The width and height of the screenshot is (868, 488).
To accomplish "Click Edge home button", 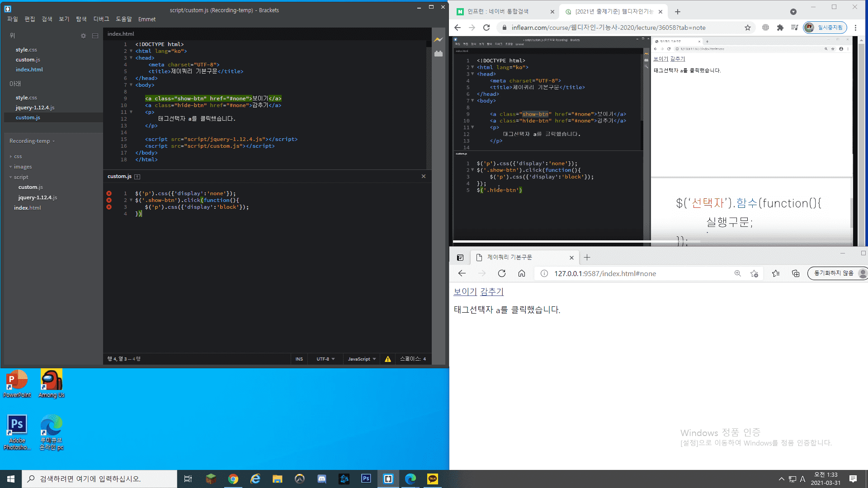I will click(522, 273).
